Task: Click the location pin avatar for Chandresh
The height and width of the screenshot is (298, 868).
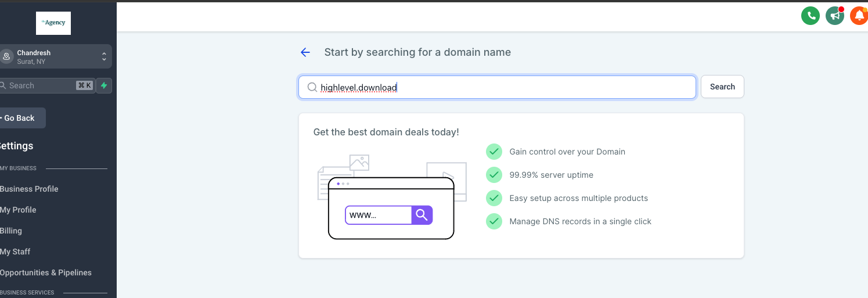Action: [6, 56]
